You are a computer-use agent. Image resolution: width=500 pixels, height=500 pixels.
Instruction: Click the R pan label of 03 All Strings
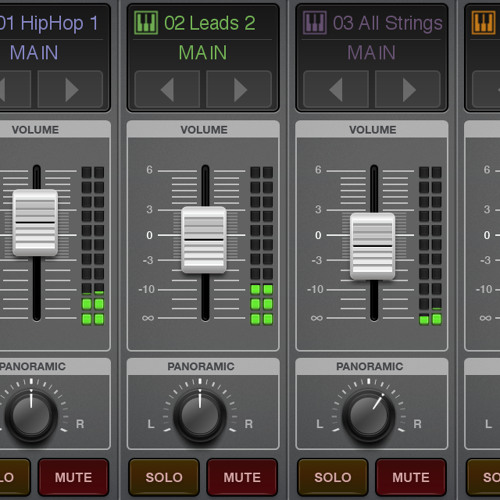(417, 424)
